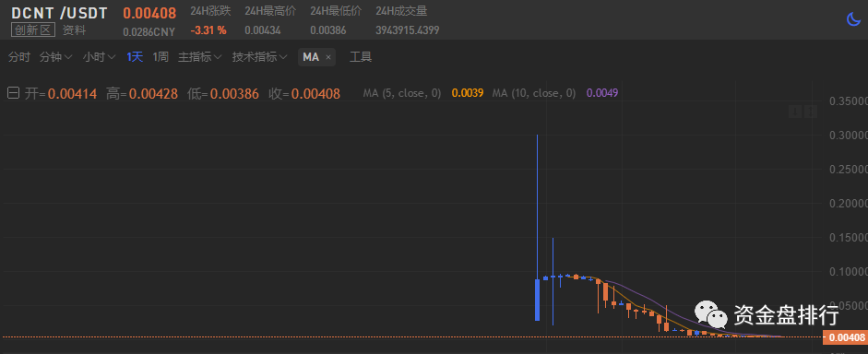Click the 0.0049 MA10 value
Image resolution: width=868 pixels, height=354 pixels.
coord(602,93)
